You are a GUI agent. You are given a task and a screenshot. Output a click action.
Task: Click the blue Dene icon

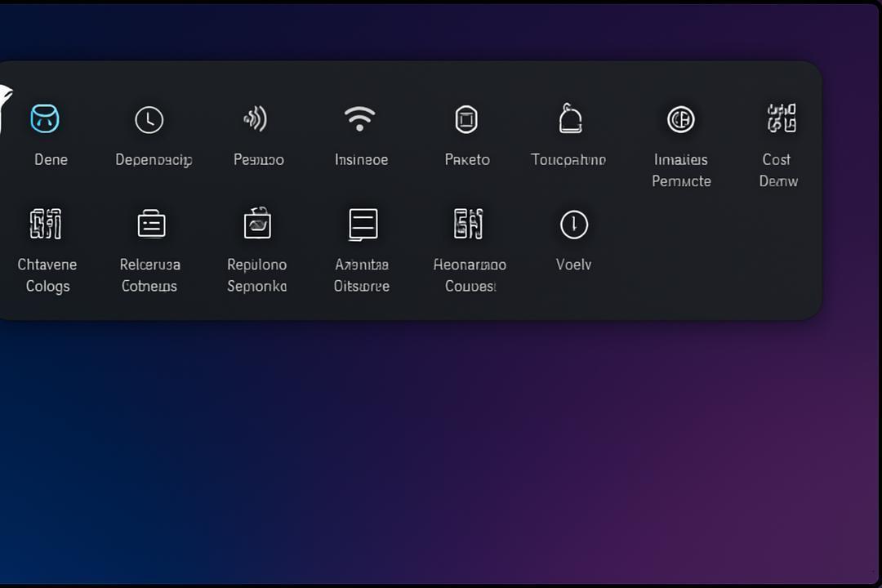pyautogui.click(x=44, y=118)
